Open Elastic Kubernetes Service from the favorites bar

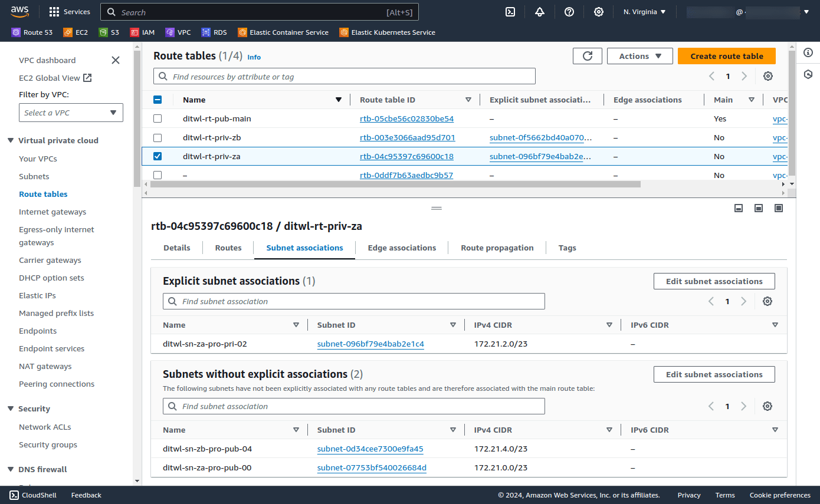[386, 32]
